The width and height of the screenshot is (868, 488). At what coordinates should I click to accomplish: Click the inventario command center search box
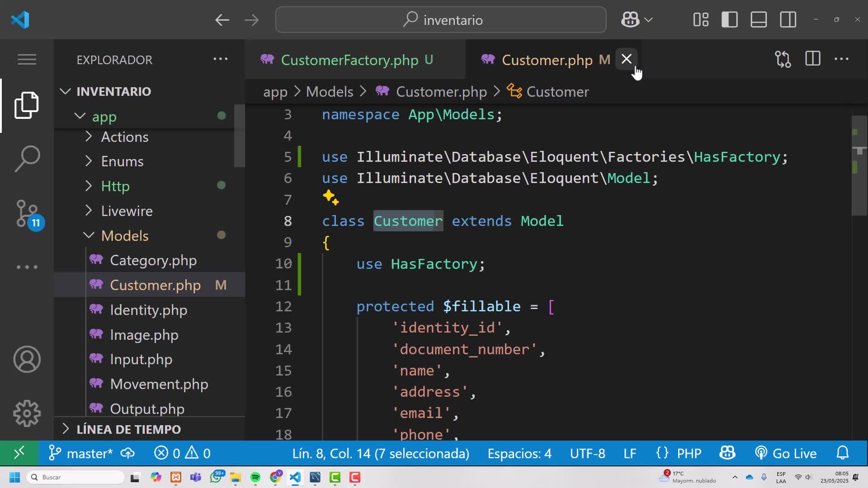click(441, 20)
